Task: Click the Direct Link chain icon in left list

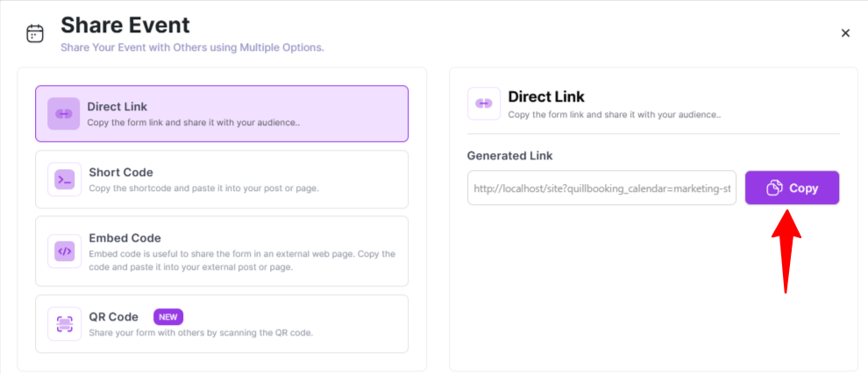Action: coord(64,114)
